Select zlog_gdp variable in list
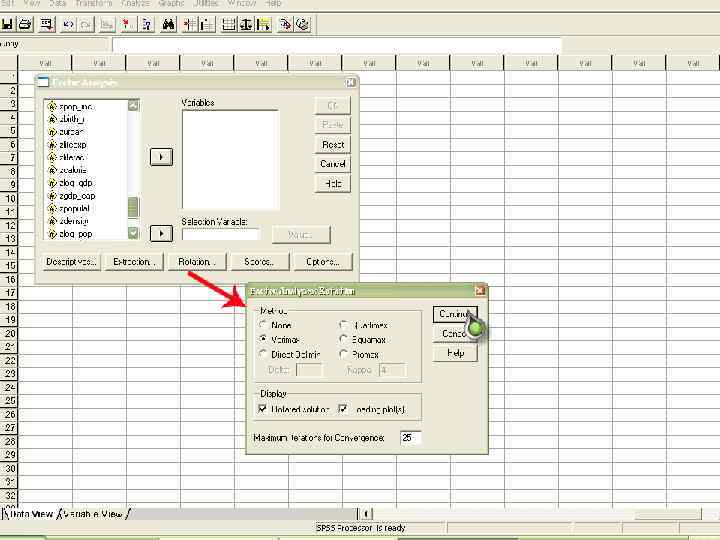The height and width of the screenshot is (540, 720). pyautogui.click(x=76, y=183)
